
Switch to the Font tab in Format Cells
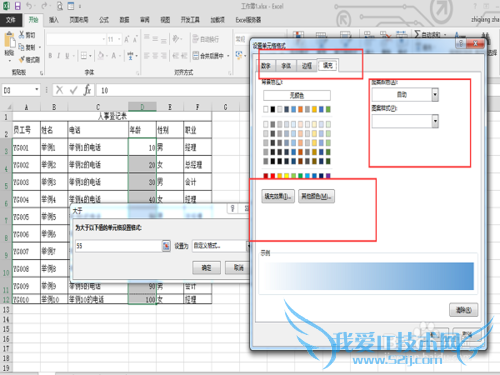pyautogui.click(x=286, y=66)
